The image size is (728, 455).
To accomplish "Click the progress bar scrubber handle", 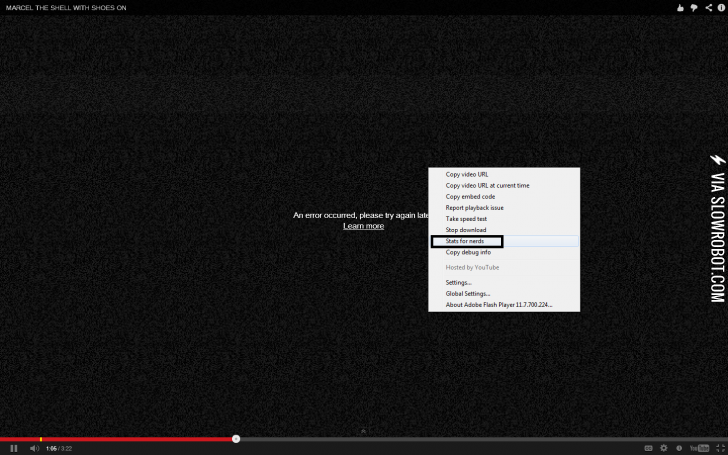I will pyautogui.click(x=236, y=438).
